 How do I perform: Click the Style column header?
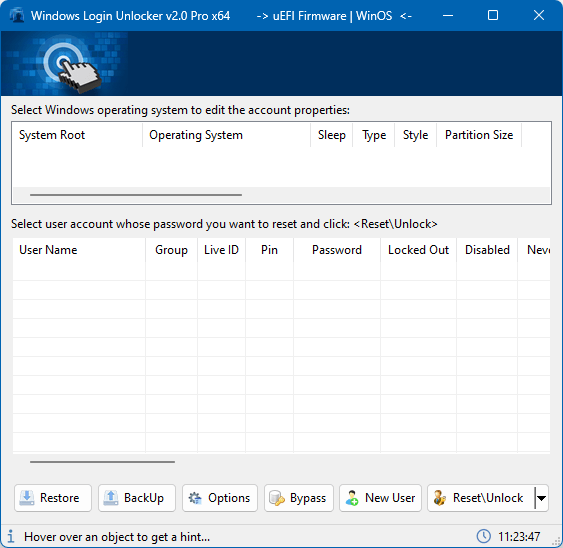[x=415, y=135]
